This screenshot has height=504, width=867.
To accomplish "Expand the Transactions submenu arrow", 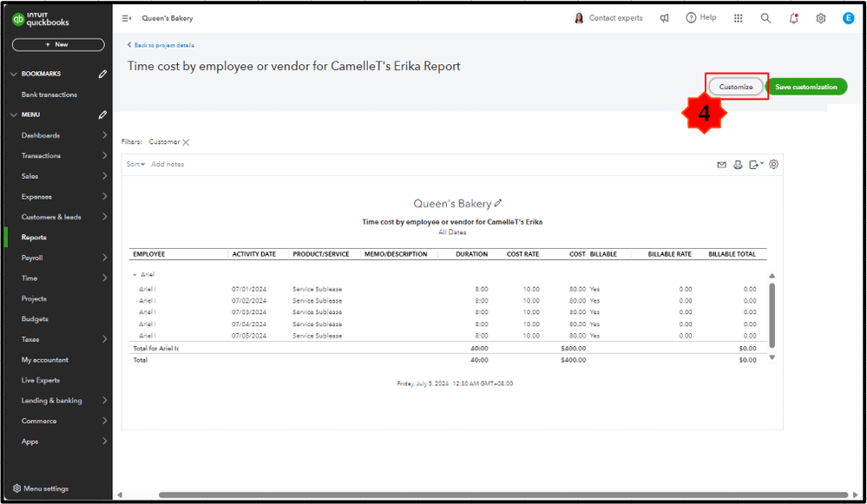I will [104, 155].
